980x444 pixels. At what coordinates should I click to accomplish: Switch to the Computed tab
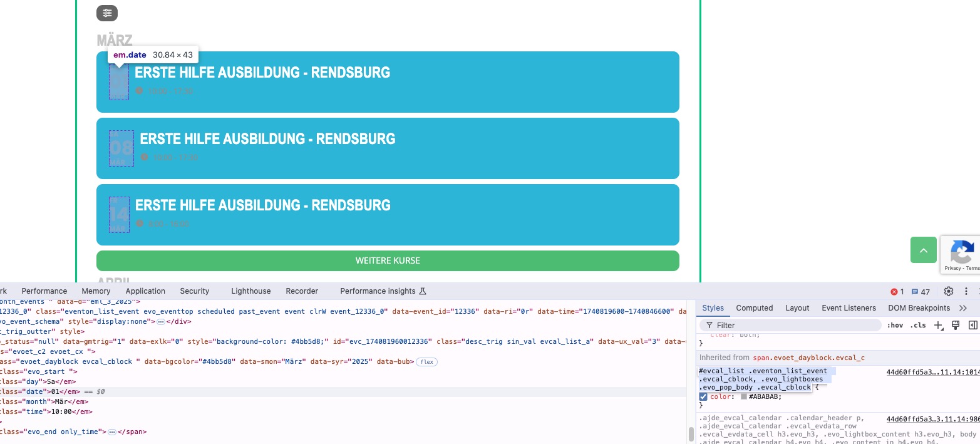pos(755,308)
